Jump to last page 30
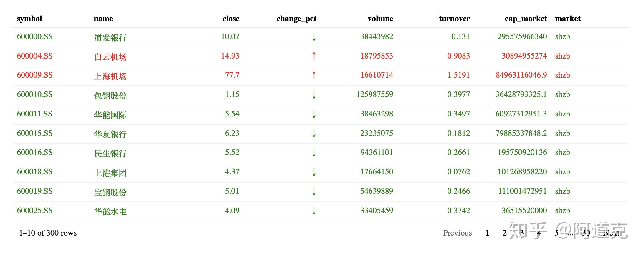 [586, 233]
